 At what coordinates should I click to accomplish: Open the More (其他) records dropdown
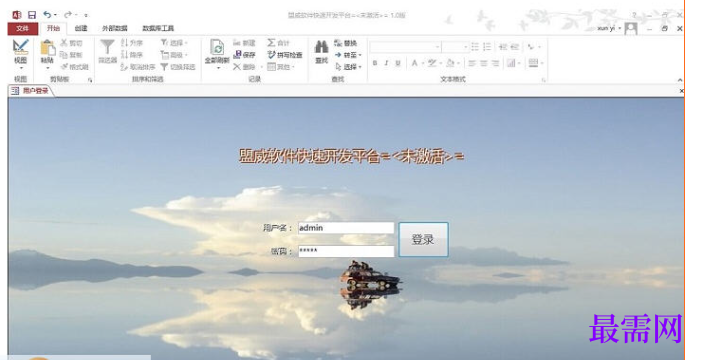click(281, 67)
